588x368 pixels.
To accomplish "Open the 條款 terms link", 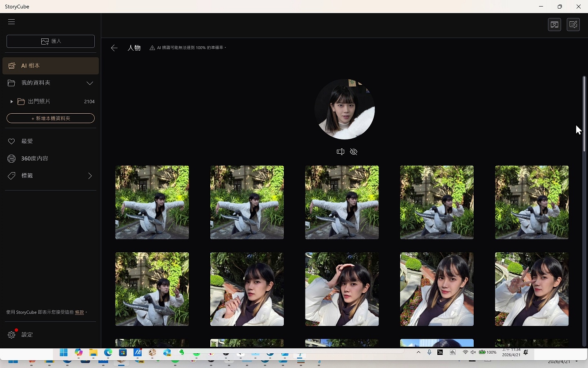I will pos(80,312).
